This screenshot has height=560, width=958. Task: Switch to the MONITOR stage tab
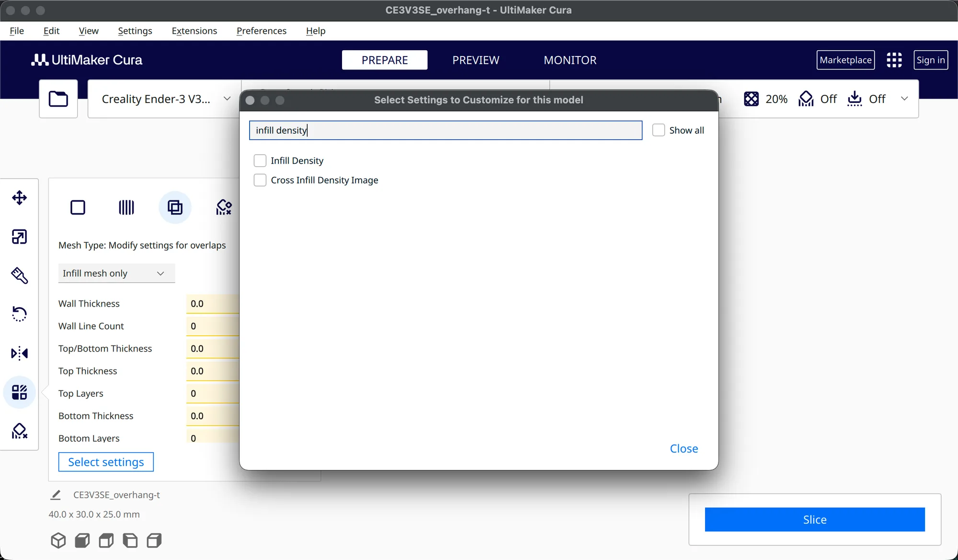click(x=570, y=60)
